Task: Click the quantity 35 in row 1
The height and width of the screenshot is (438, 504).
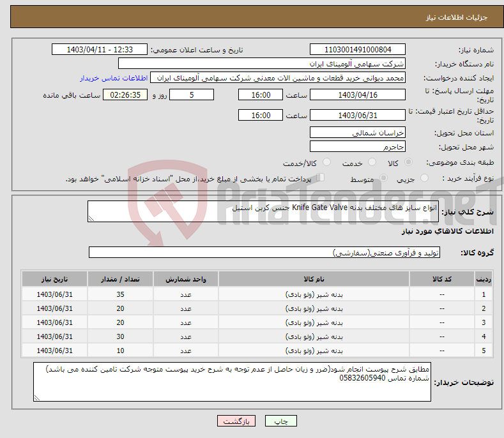Action: (120, 294)
